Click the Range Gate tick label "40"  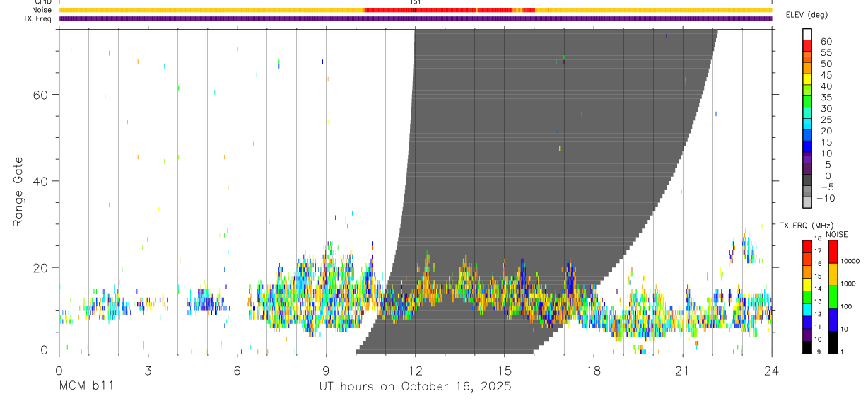[x=41, y=181]
